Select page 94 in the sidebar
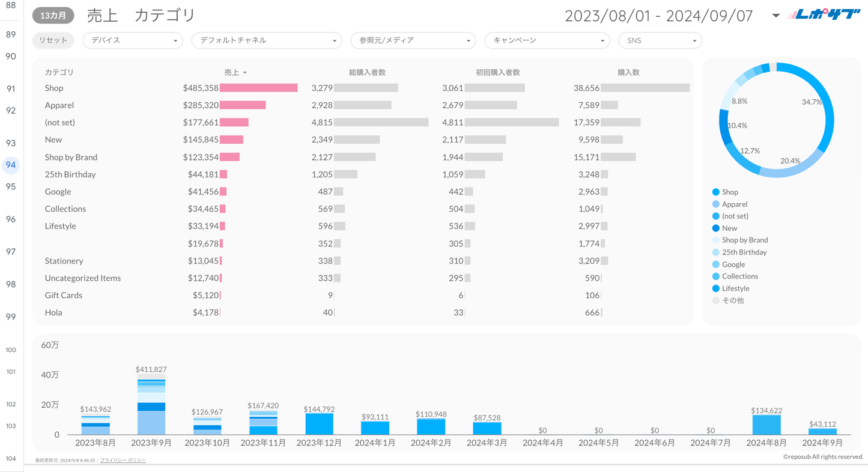This screenshot has width=868, height=472. pyautogui.click(x=11, y=165)
